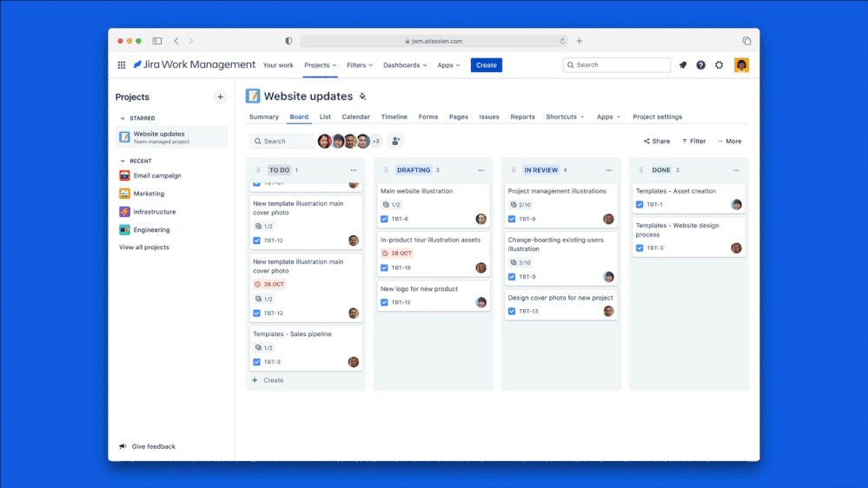Click the due date 28 OCT badge on TBT-18
This screenshot has width=868, height=488.
pyautogui.click(x=397, y=254)
